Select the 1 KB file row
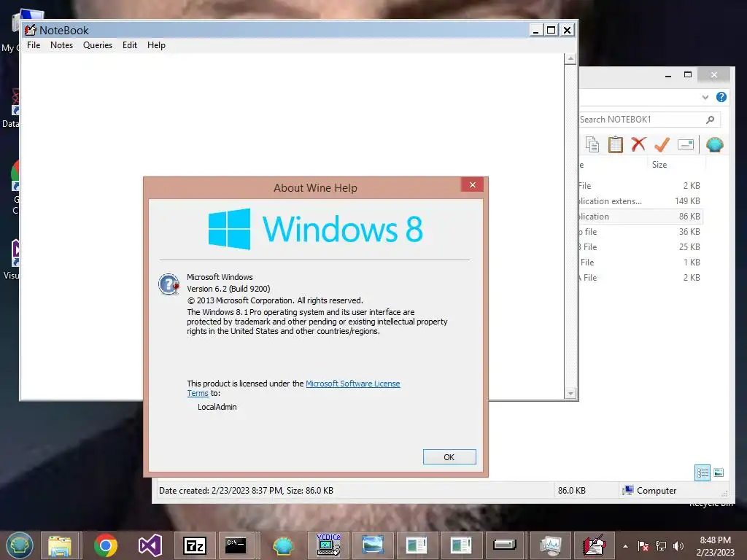 640,262
